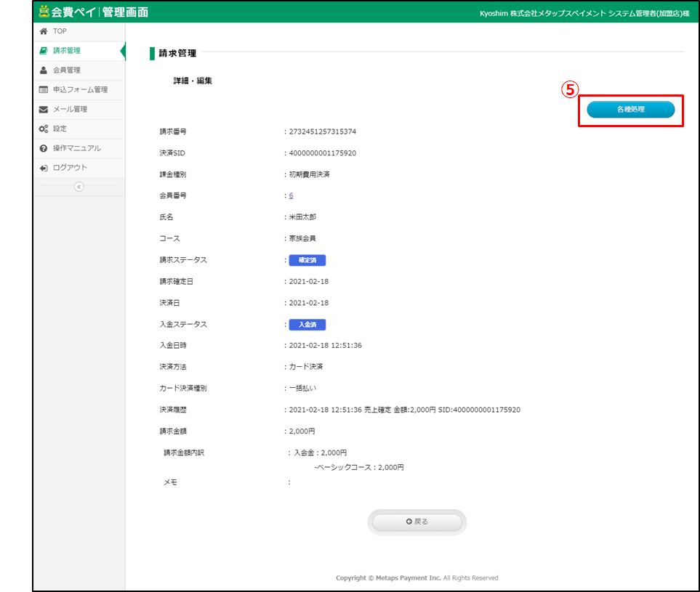Click the home icon beside TOP

click(44, 31)
